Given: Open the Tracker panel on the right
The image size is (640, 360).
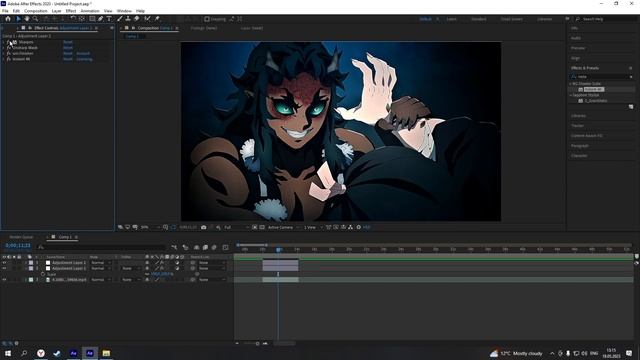Looking at the screenshot, I should (577, 126).
